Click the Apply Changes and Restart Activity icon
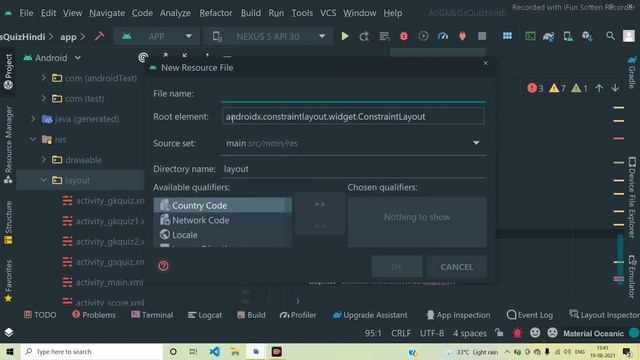 pyautogui.click(x=364, y=36)
